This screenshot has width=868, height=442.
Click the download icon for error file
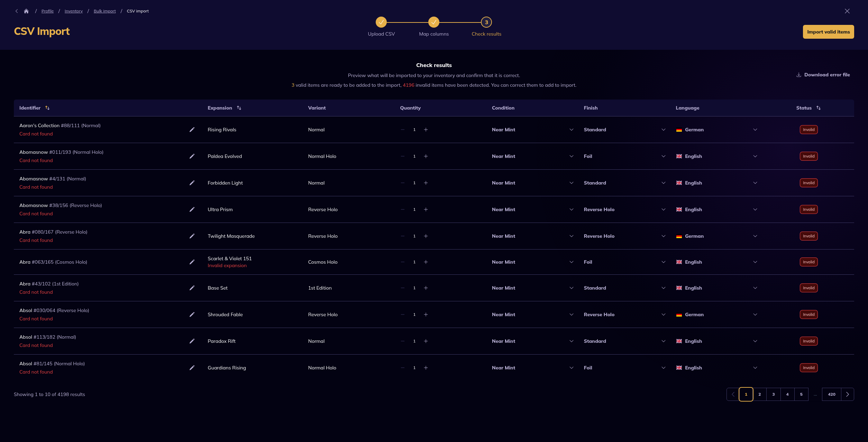799,75
